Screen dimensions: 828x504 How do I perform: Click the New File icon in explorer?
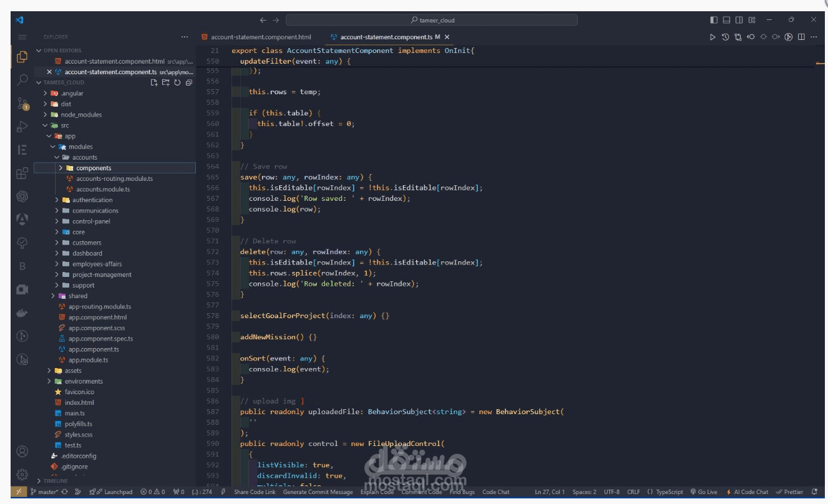154,82
